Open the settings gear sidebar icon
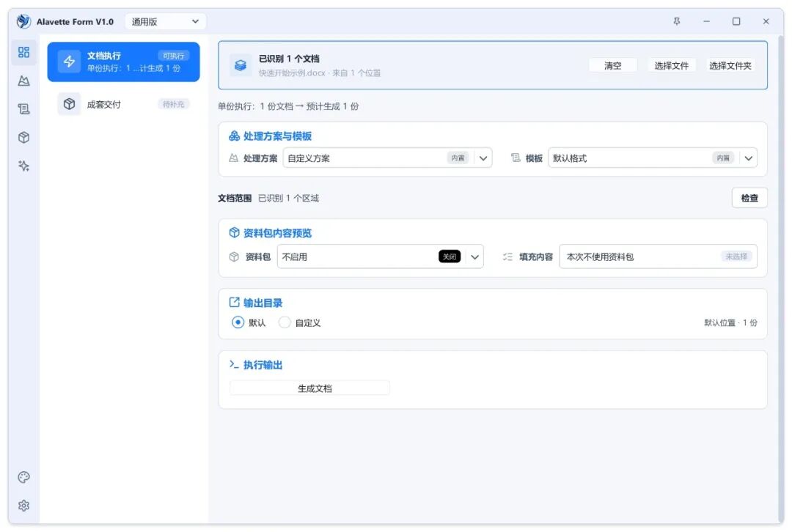 click(x=23, y=505)
